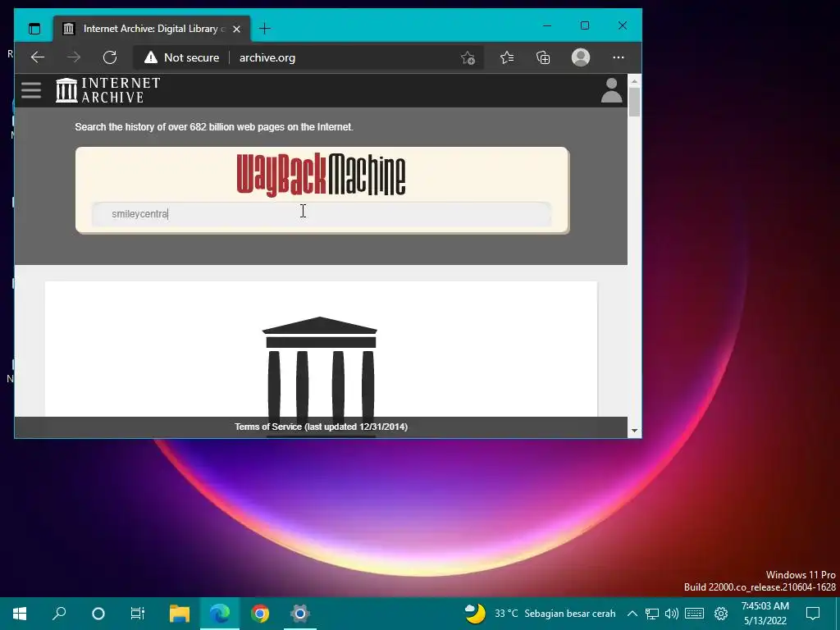Open taskbar Search
This screenshot has width=840, height=630.
click(x=59, y=614)
